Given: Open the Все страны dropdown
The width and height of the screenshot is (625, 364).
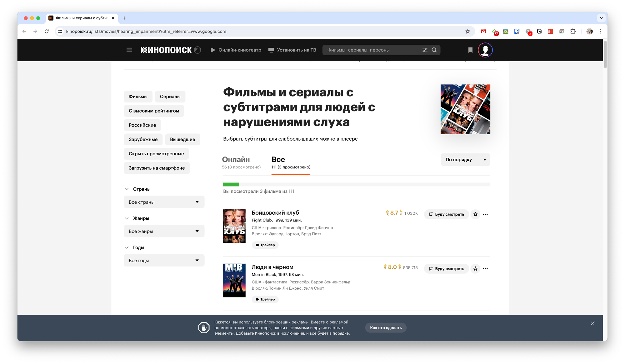Looking at the screenshot, I should 164,202.
